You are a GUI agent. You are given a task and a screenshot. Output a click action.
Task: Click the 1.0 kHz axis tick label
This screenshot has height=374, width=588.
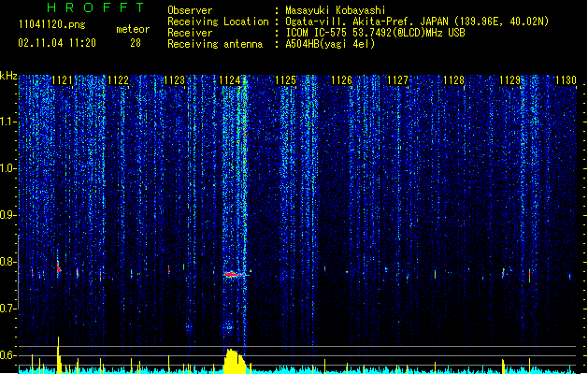click(x=7, y=168)
